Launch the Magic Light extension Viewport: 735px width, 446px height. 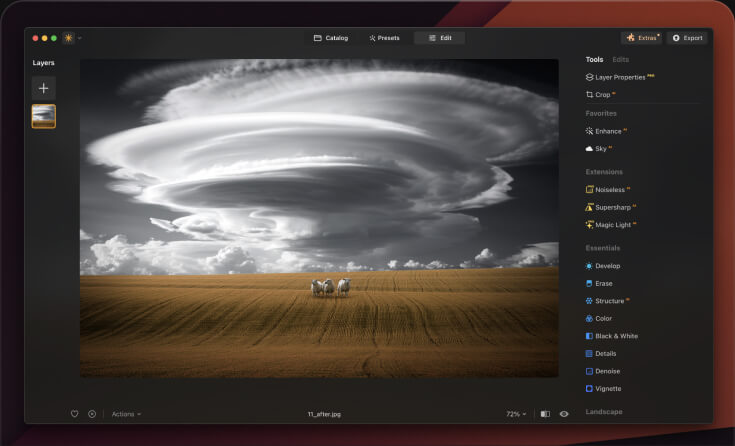click(x=611, y=225)
